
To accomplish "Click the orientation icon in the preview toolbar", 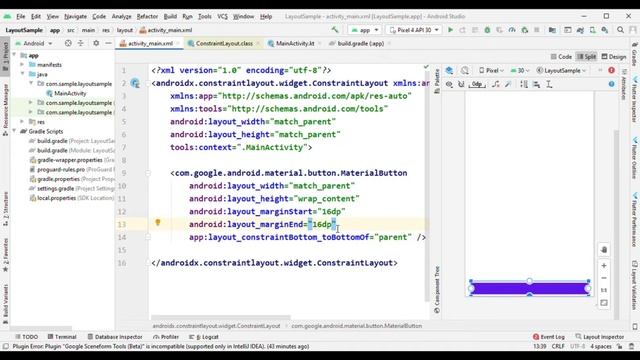I will (x=464, y=70).
